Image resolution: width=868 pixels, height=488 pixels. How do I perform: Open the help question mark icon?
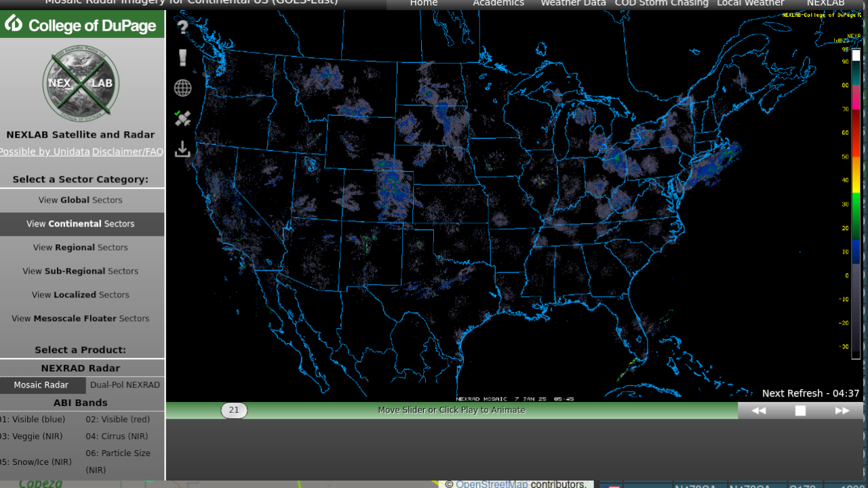click(182, 27)
